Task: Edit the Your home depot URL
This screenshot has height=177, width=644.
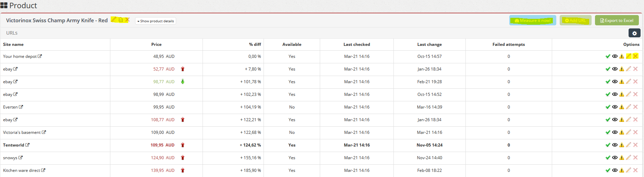Action: [629, 56]
